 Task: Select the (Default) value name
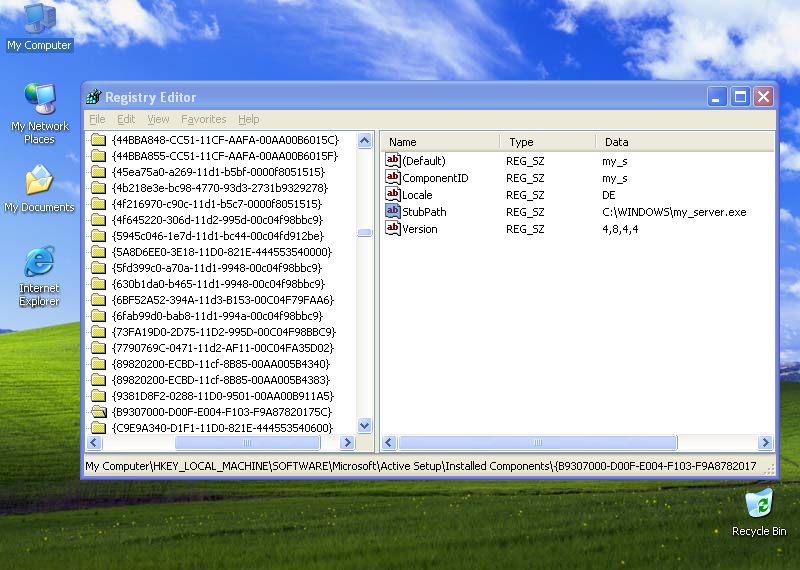pyautogui.click(x=423, y=161)
